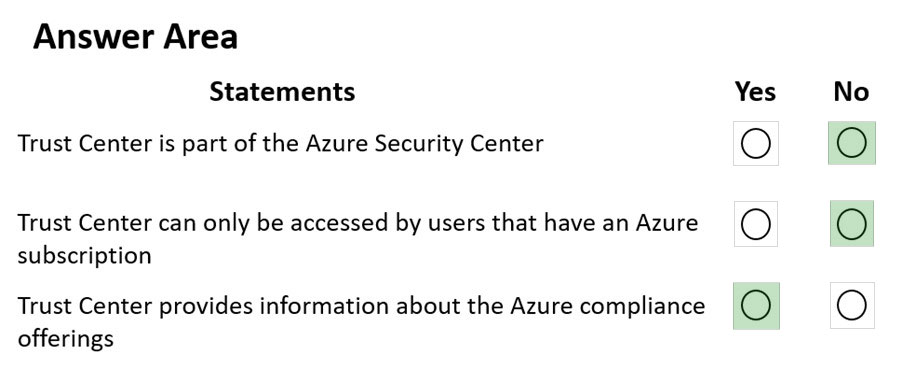
Task: Click the No column header
Action: tap(851, 92)
